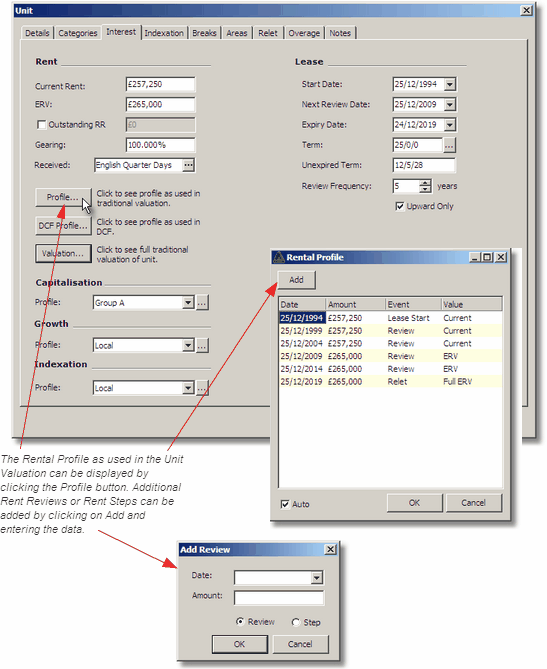Expand Capitalisation Profile Group A dropdown
Viewport: 547px width, 669px height.
(188, 303)
